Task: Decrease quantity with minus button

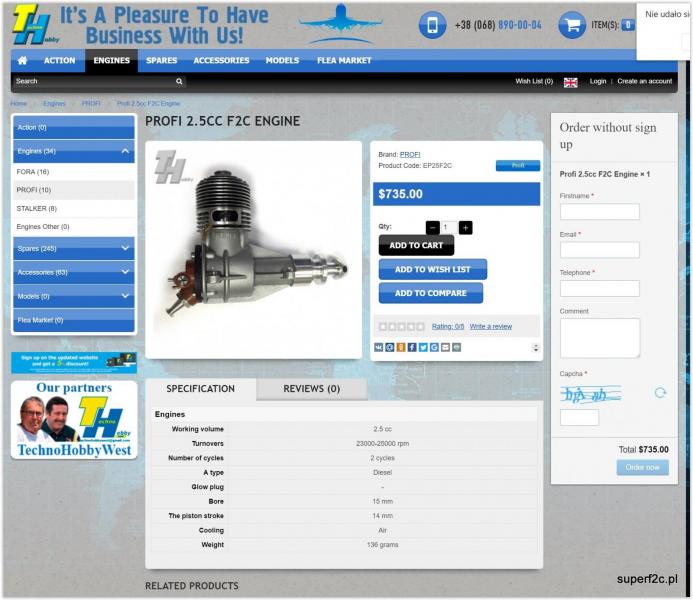Action: pyautogui.click(x=432, y=227)
